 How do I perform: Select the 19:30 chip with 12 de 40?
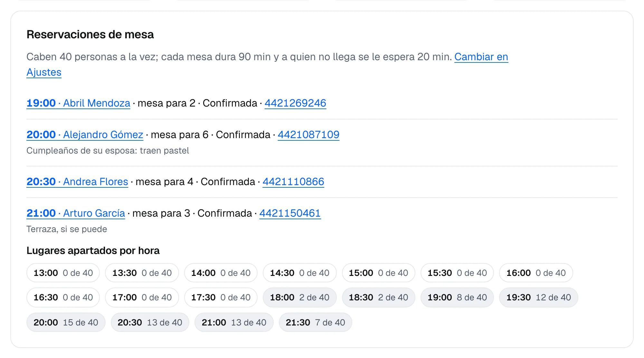click(x=539, y=297)
